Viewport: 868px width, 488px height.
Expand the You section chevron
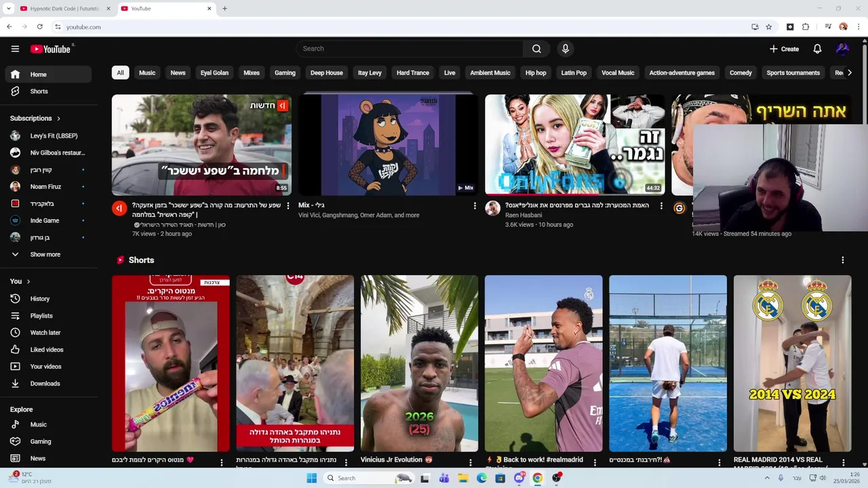coord(28,281)
